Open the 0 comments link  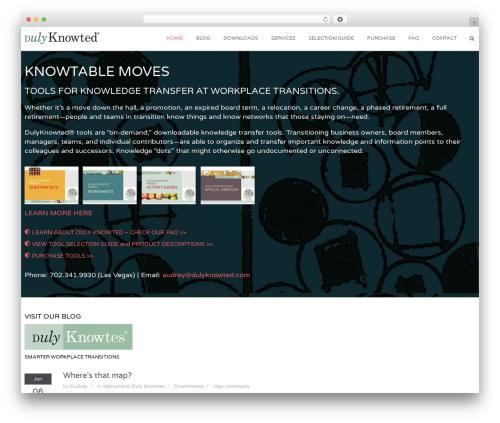point(188,386)
